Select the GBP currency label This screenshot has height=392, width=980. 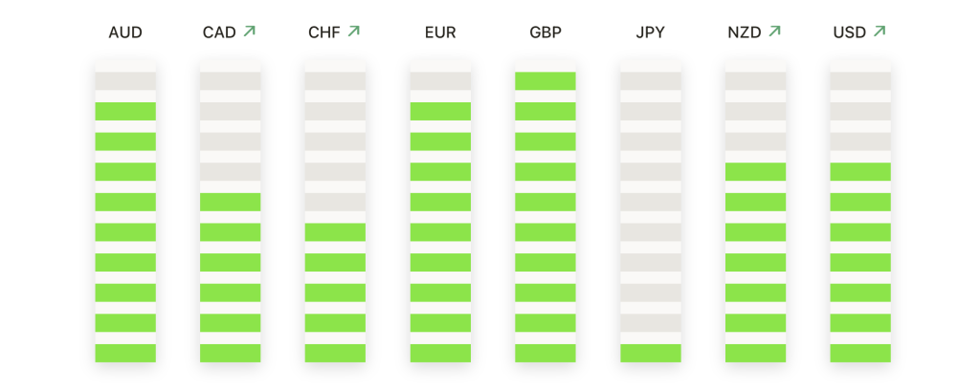coord(546,33)
